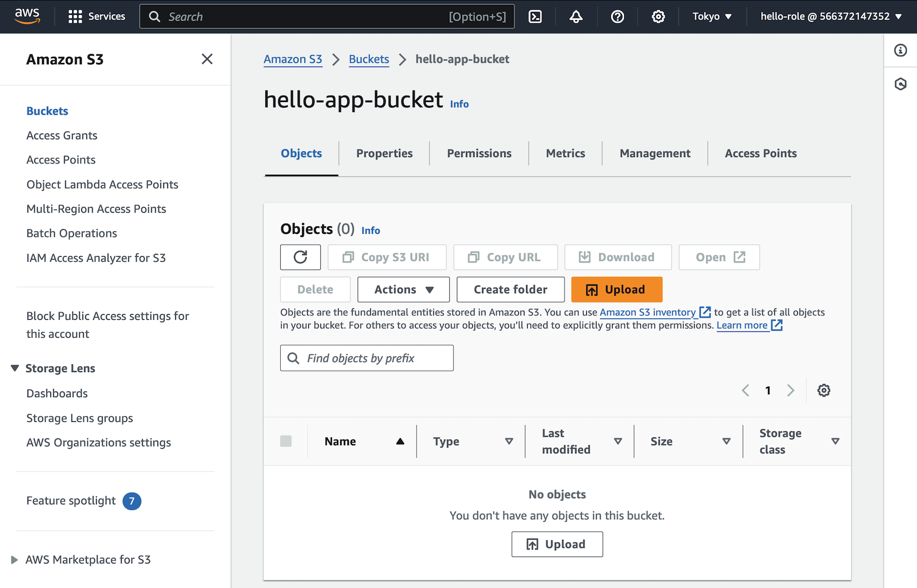Switch to the Objects tab
This screenshot has width=917, height=588.
click(301, 154)
